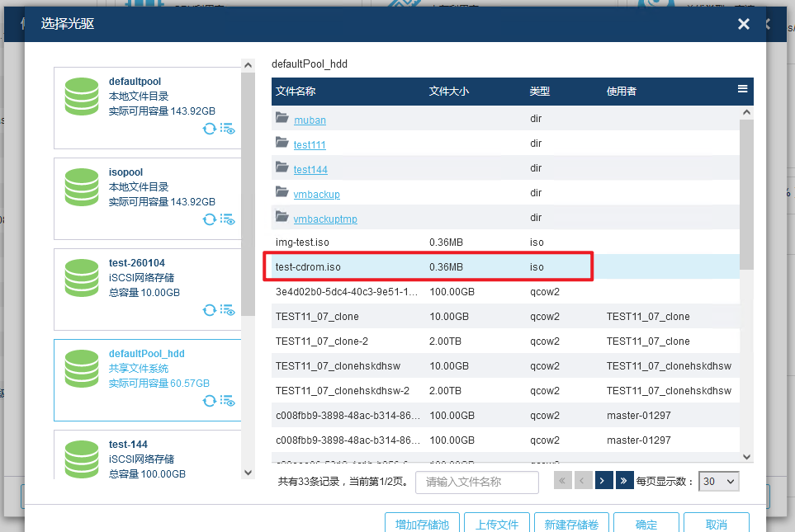Go to the next page
The height and width of the screenshot is (532, 795).
point(603,480)
